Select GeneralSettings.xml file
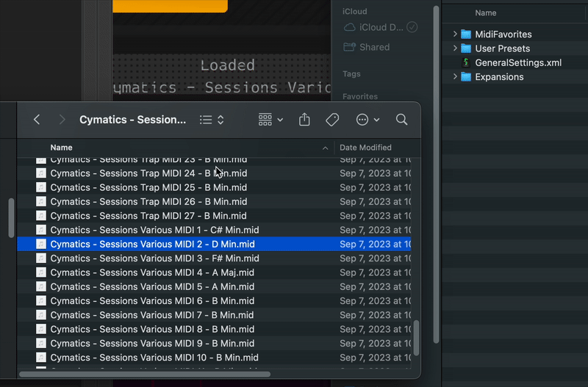This screenshot has height=387, width=588. [515, 62]
